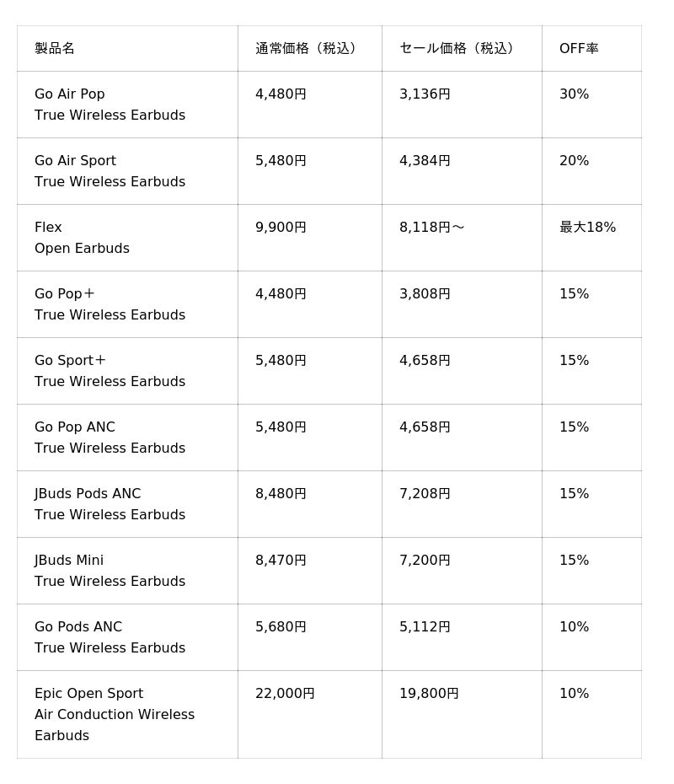Click the 製品名 column header

coord(55,48)
